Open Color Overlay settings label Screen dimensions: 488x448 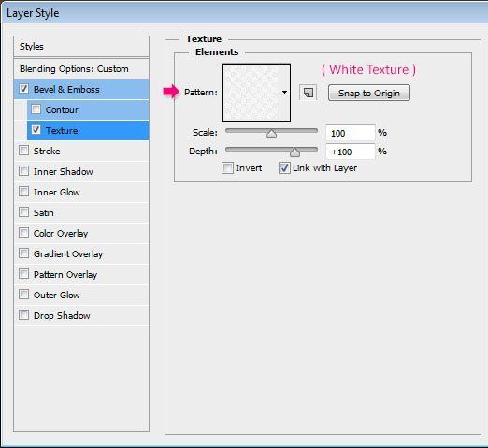click(x=61, y=233)
